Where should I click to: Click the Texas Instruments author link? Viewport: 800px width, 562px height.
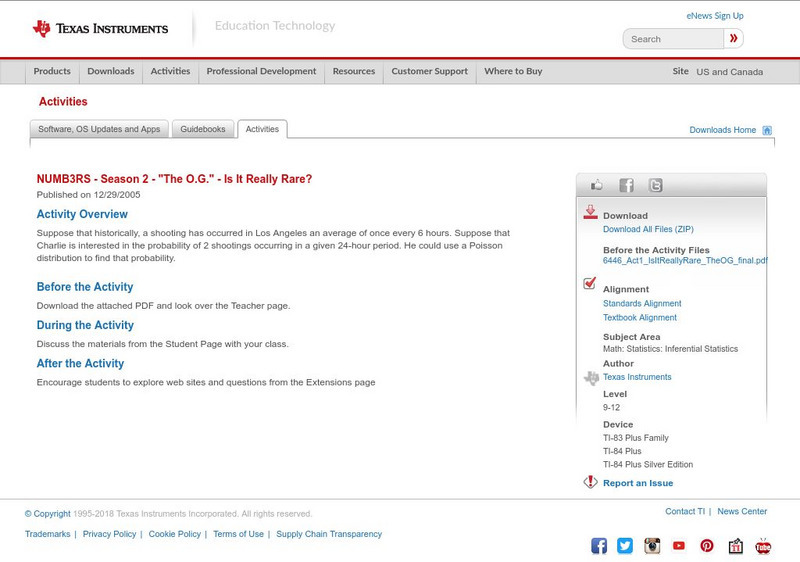(637, 377)
